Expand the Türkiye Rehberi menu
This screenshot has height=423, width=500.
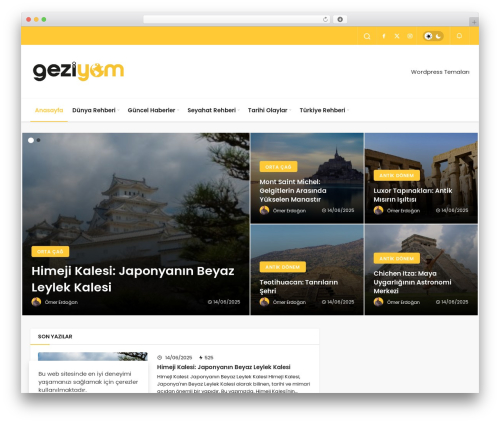324,110
